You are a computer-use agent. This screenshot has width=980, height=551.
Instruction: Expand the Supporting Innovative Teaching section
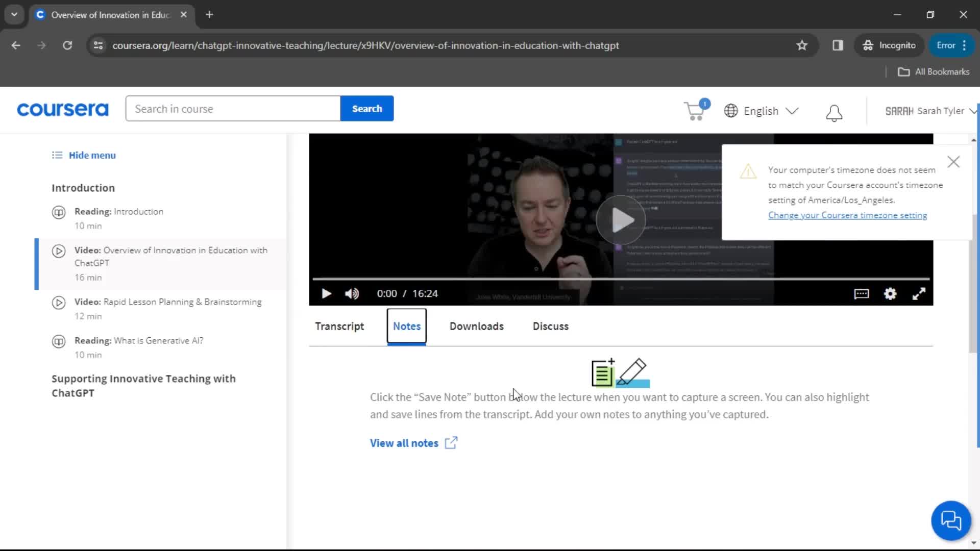144,386
